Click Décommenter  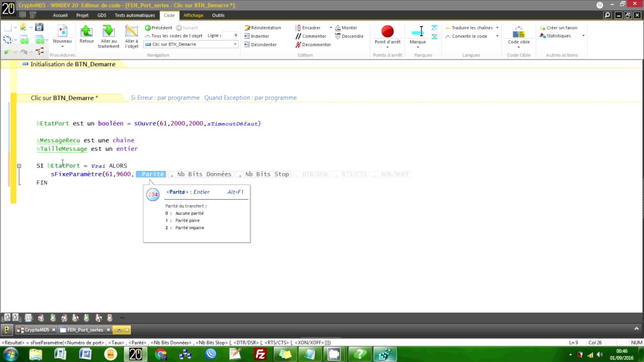(x=313, y=45)
